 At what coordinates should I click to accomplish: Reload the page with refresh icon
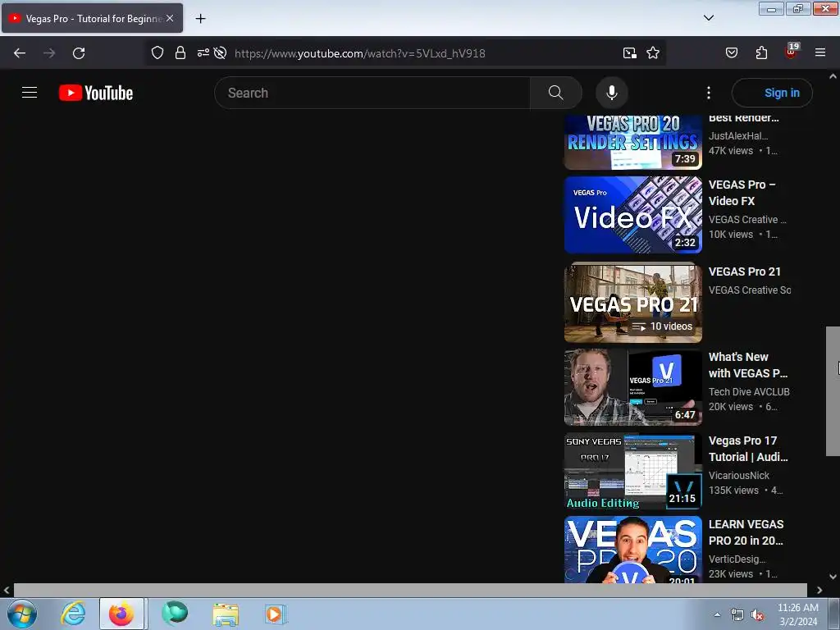tap(79, 53)
